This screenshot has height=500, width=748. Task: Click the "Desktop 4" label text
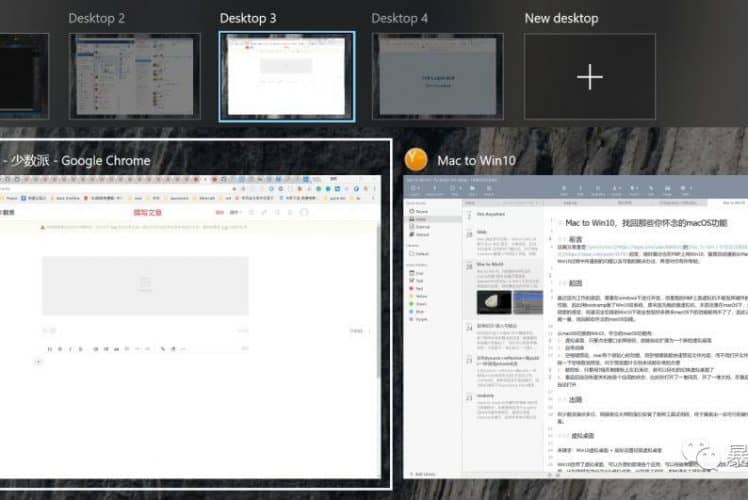point(399,18)
